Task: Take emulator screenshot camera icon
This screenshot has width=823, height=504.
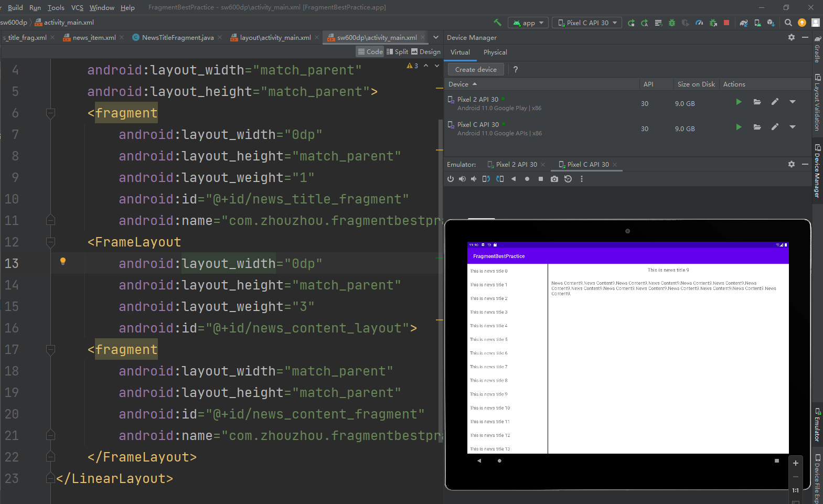Action: pyautogui.click(x=554, y=179)
